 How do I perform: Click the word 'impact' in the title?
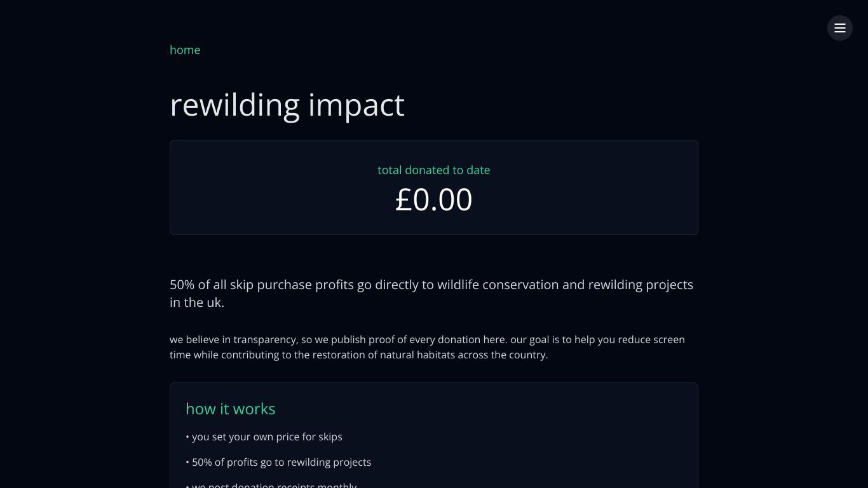[x=356, y=105]
